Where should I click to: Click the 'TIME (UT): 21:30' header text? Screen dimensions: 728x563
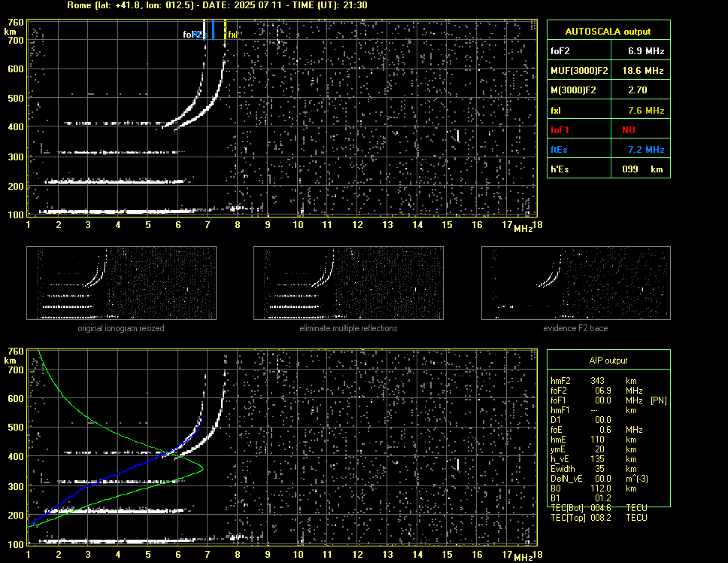(329, 5)
